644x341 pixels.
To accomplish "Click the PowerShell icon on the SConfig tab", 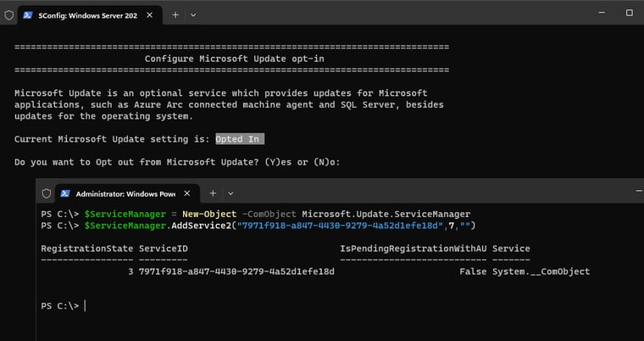I will click(x=27, y=15).
